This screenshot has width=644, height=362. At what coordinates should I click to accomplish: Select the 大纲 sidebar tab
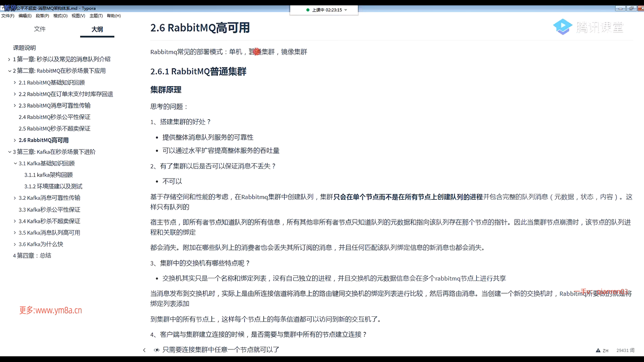click(x=97, y=29)
